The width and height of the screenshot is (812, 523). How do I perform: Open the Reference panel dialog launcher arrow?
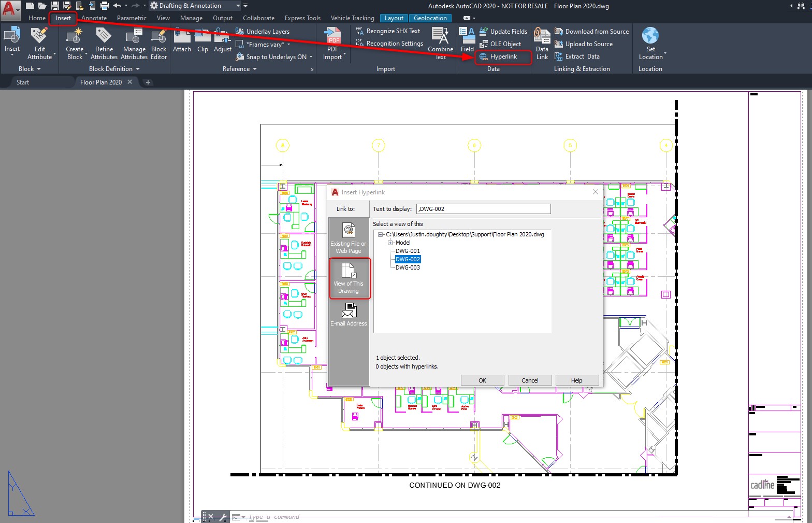click(312, 69)
